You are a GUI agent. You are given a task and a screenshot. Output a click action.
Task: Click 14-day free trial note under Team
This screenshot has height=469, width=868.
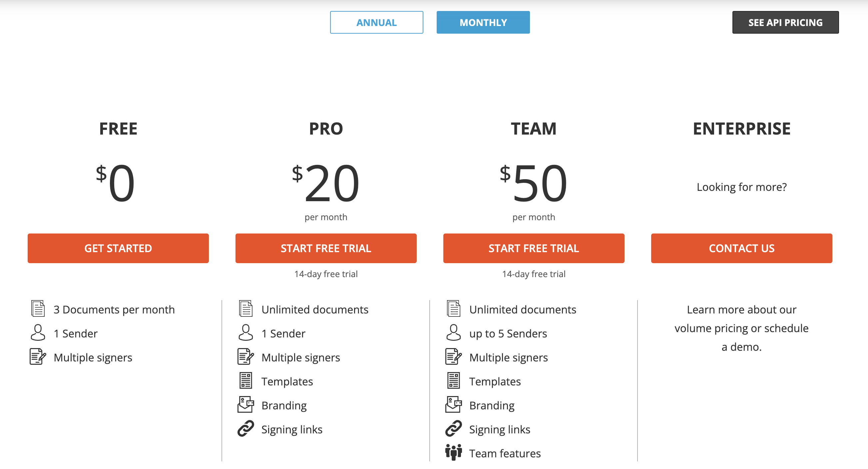pos(534,274)
